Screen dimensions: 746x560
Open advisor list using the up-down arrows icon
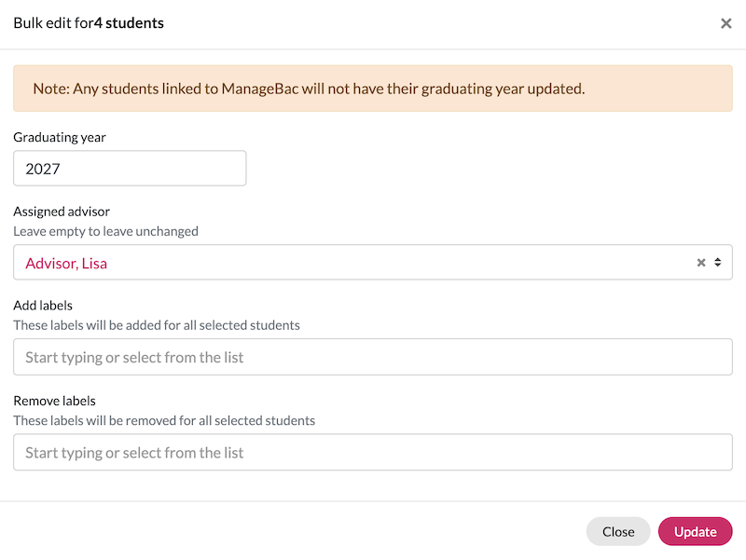point(717,263)
